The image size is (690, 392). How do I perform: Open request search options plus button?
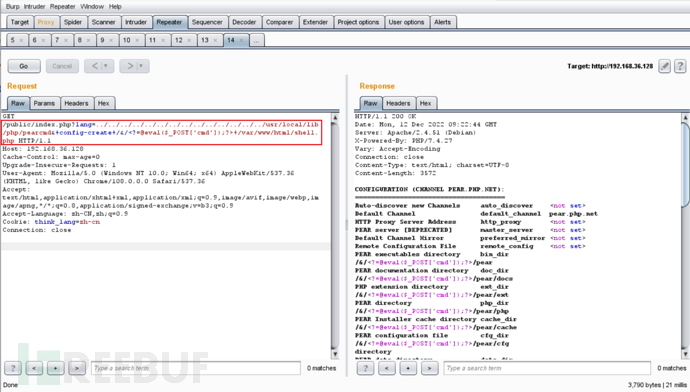(55, 368)
